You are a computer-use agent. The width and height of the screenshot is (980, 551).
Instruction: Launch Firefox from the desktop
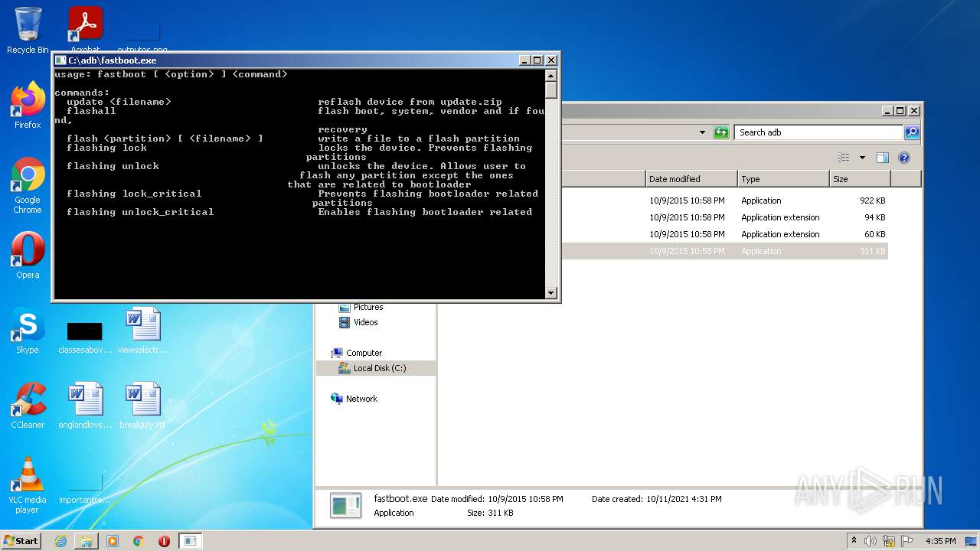tap(28, 105)
